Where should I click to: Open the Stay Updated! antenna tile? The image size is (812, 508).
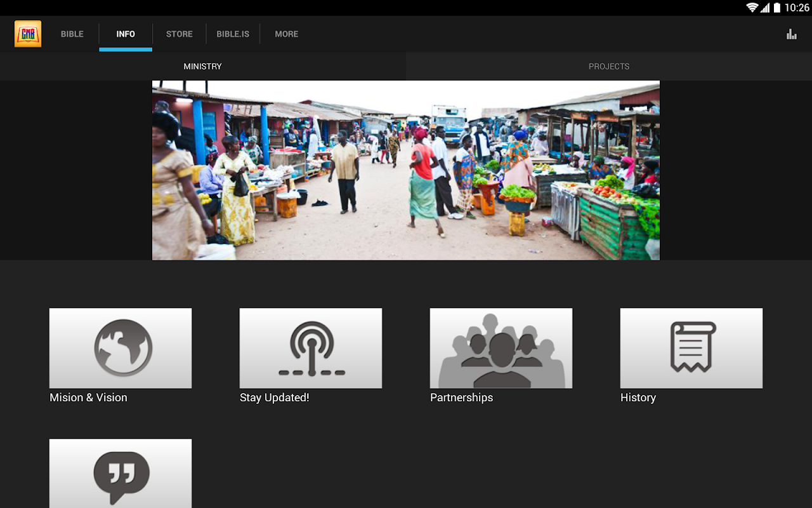pos(311,348)
